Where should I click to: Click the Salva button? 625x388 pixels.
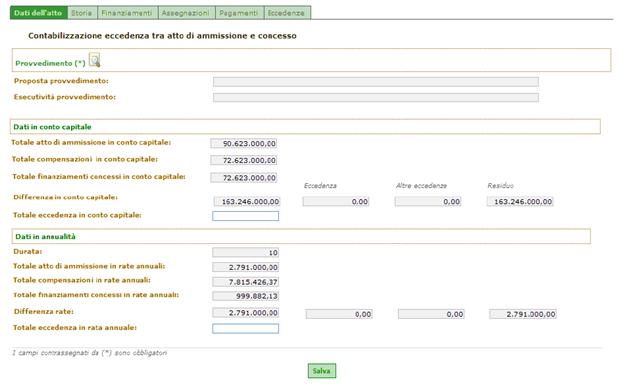(x=322, y=370)
